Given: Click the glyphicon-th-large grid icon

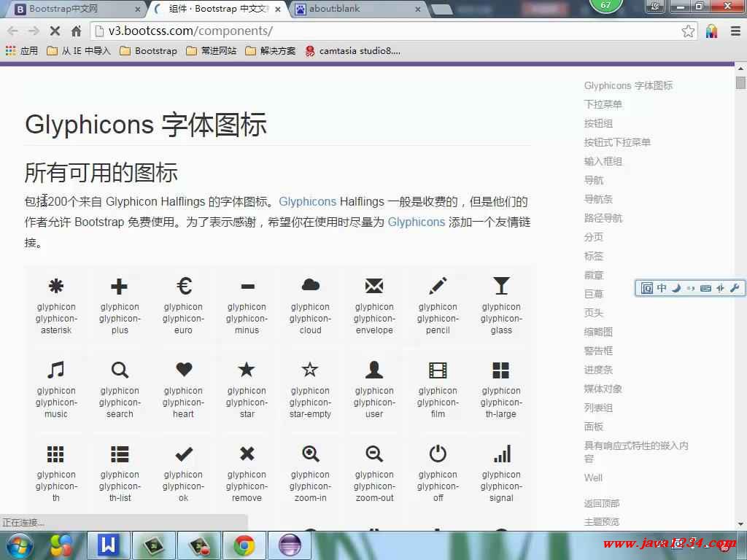Looking at the screenshot, I should (501, 370).
